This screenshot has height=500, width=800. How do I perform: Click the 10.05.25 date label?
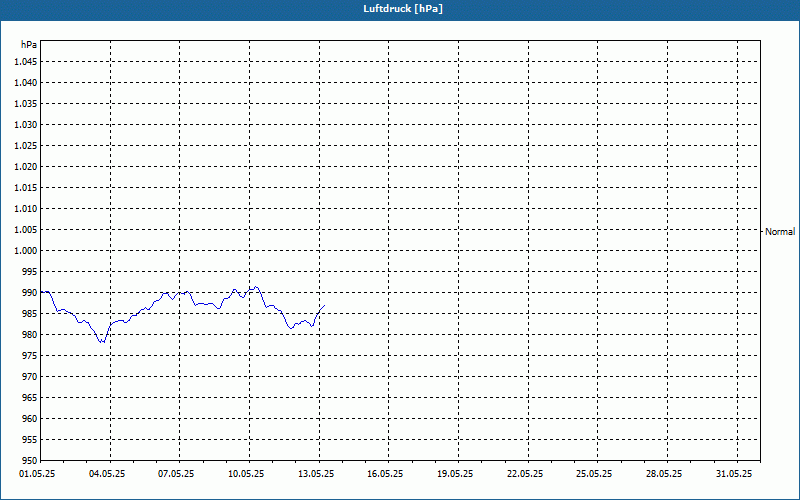point(246,474)
